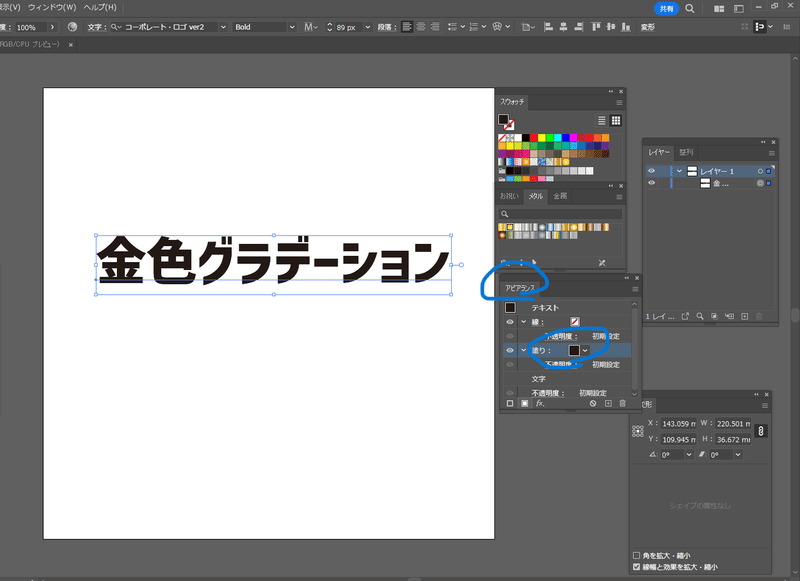Click the swatch library search field
The width and height of the screenshot is (800, 581).
coord(560,214)
